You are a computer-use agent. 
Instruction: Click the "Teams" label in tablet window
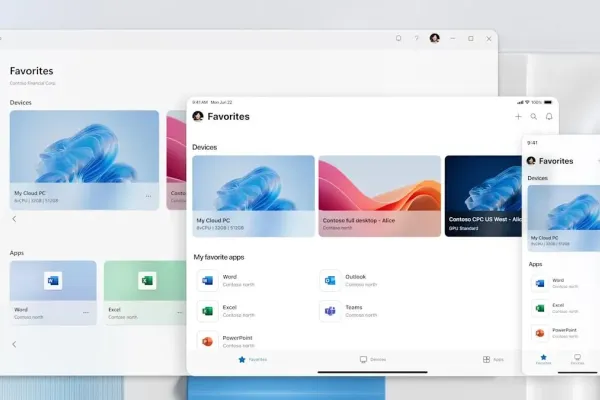tap(354, 307)
